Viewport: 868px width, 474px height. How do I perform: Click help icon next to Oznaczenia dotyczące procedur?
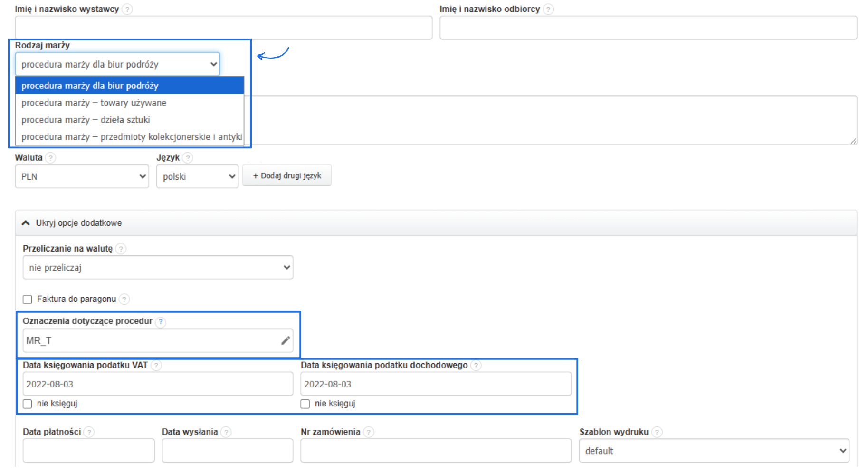(161, 321)
